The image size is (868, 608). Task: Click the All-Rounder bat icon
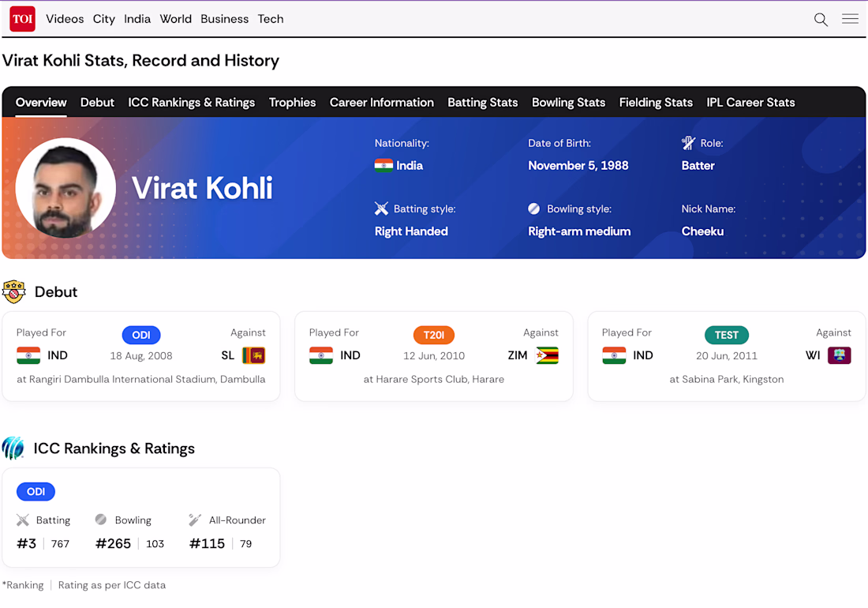[195, 520]
